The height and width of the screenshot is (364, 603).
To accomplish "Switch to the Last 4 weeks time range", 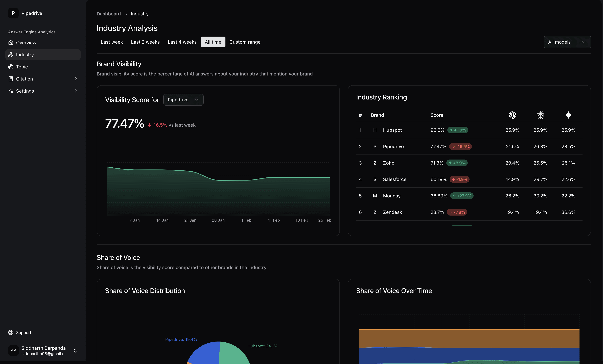I will (x=182, y=42).
